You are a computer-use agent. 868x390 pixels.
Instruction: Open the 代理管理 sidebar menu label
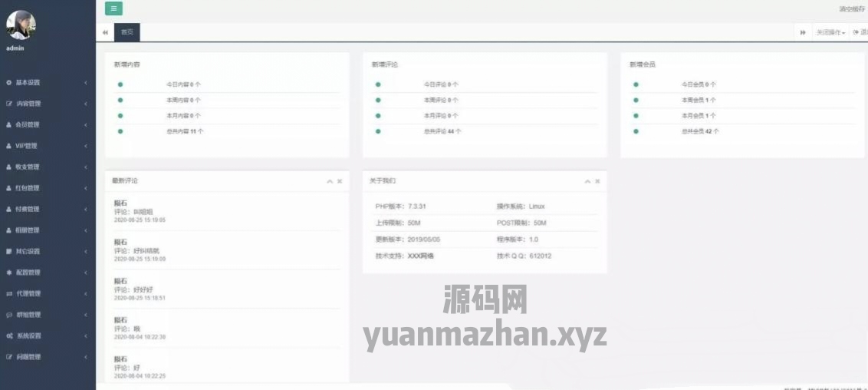(x=29, y=293)
